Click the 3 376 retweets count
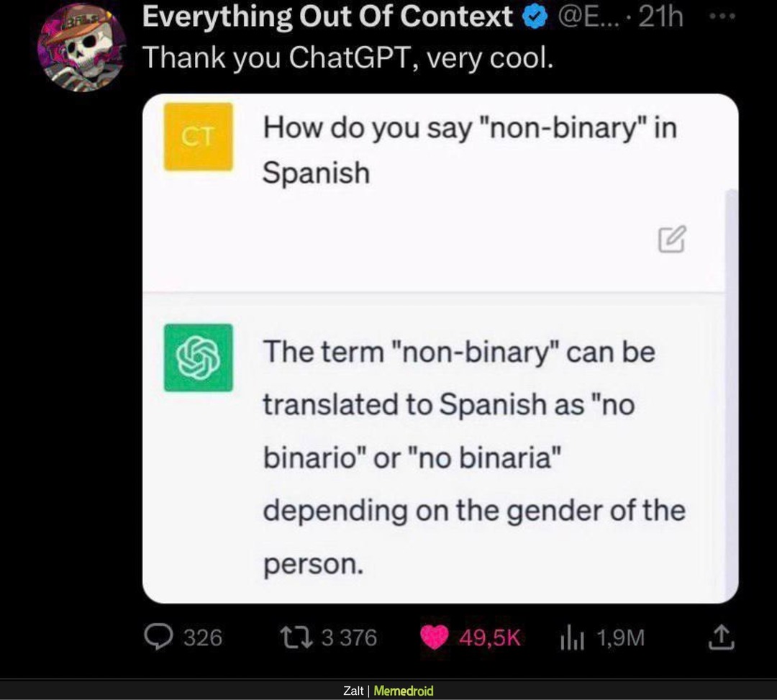This screenshot has height=700, width=777. click(x=350, y=637)
